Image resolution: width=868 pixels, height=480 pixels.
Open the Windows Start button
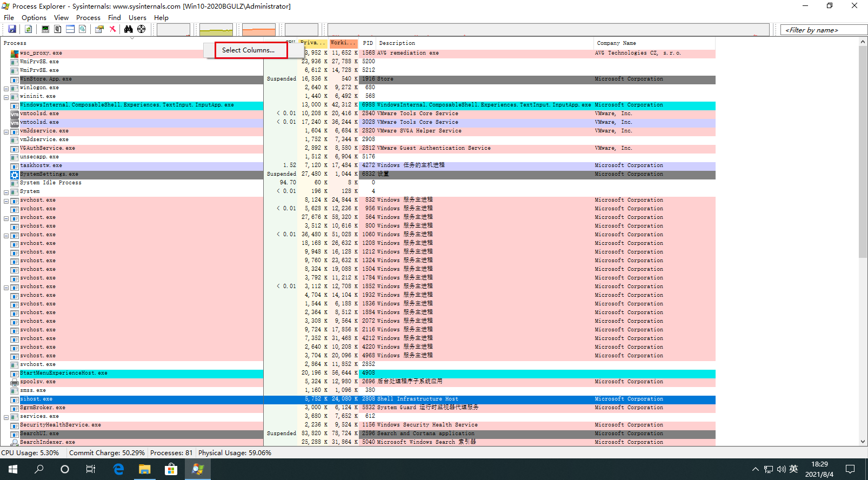coord(13,469)
